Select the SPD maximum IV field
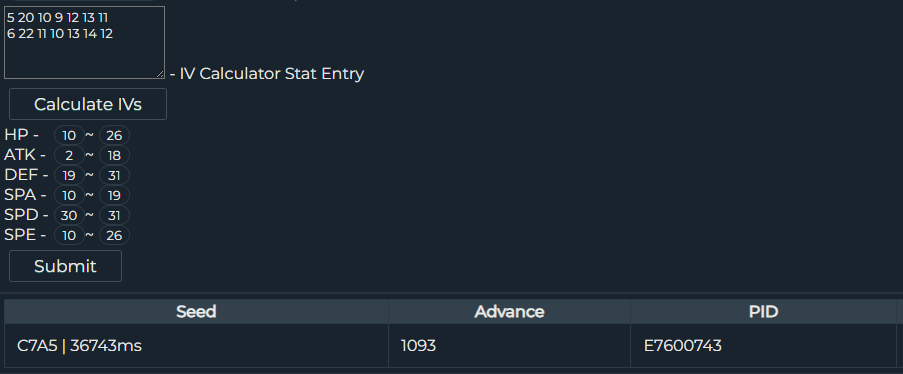 (114, 215)
